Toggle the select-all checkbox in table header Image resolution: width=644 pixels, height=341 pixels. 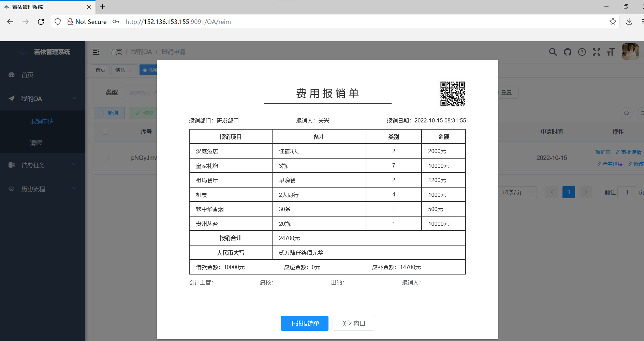tap(106, 132)
